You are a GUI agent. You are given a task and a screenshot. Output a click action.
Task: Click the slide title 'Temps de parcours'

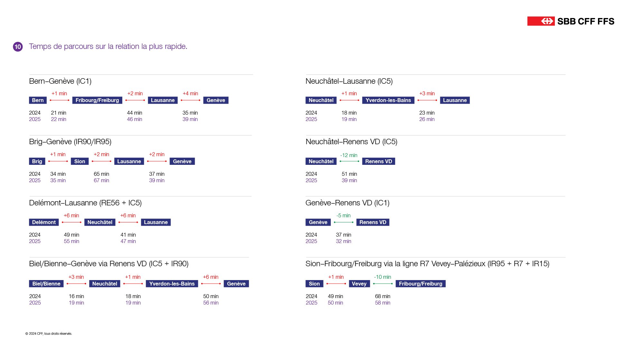click(108, 46)
